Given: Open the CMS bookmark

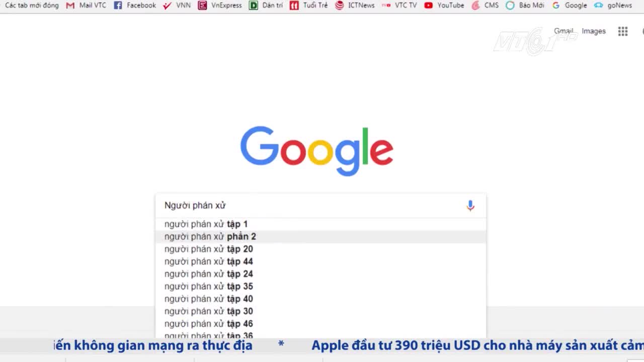Looking at the screenshot, I should 485,6.
